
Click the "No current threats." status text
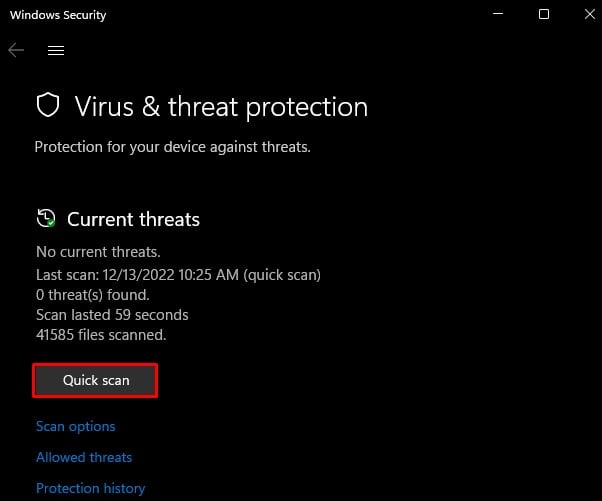point(98,251)
